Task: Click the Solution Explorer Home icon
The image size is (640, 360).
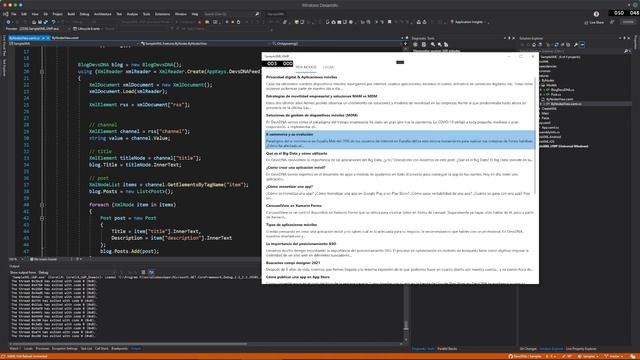Action: click(533, 44)
